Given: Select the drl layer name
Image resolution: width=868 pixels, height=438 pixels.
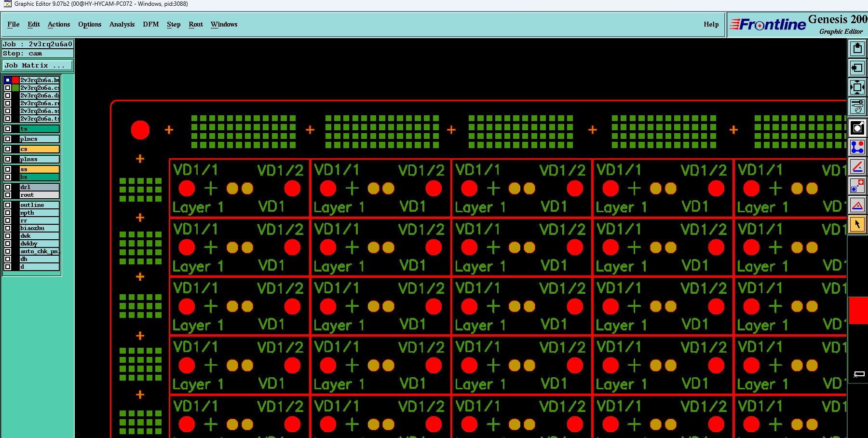Looking at the screenshot, I should [40, 187].
